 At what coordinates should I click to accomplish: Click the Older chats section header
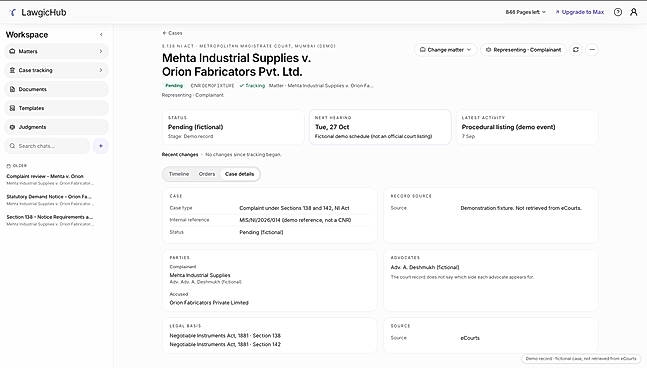point(17,166)
